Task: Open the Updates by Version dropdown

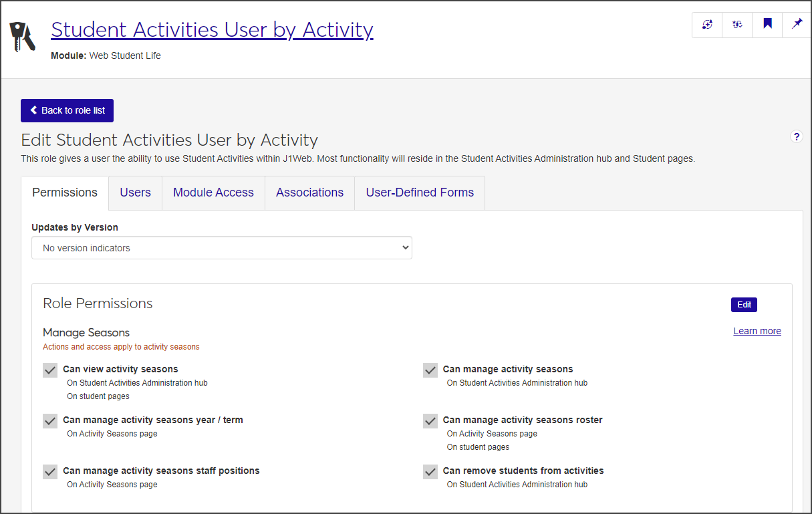Action: pyautogui.click(x=222, y=248)
